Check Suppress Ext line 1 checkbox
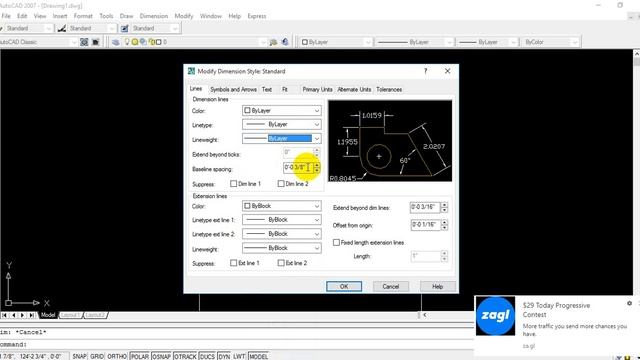This screenshot has height=360, width=640. click(x=233, y=263)
